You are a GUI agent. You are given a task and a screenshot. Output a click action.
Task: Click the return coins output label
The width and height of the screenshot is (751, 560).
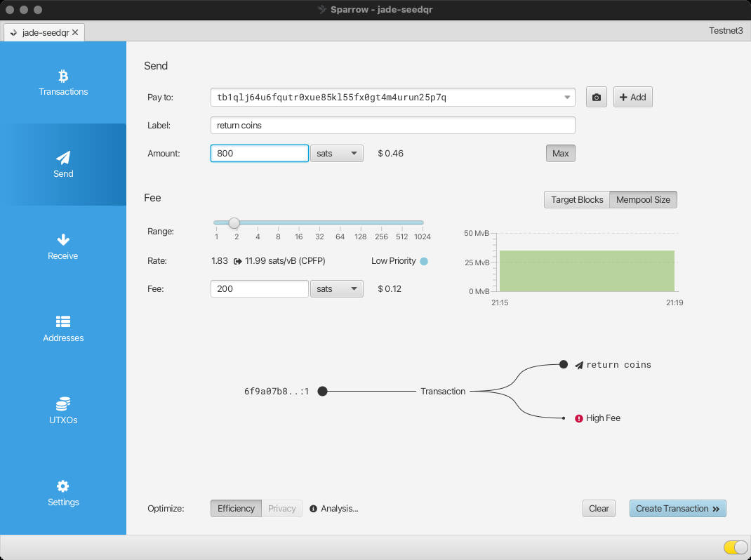click(x=618, y=365)
